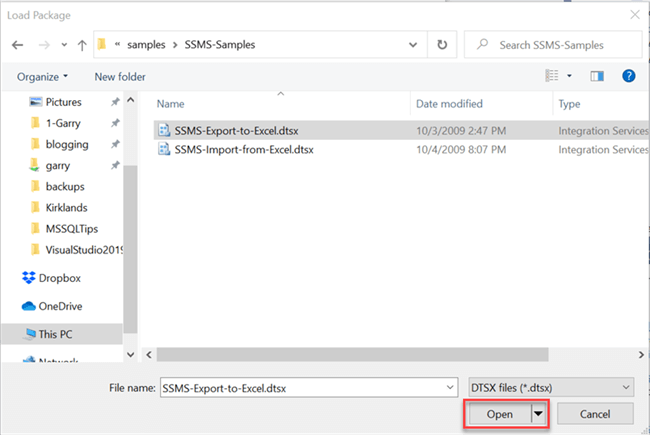Click the navigation pane vertical scrollbar thumb
The height and width of the screenshot is (435, 650).
(131, 249)
